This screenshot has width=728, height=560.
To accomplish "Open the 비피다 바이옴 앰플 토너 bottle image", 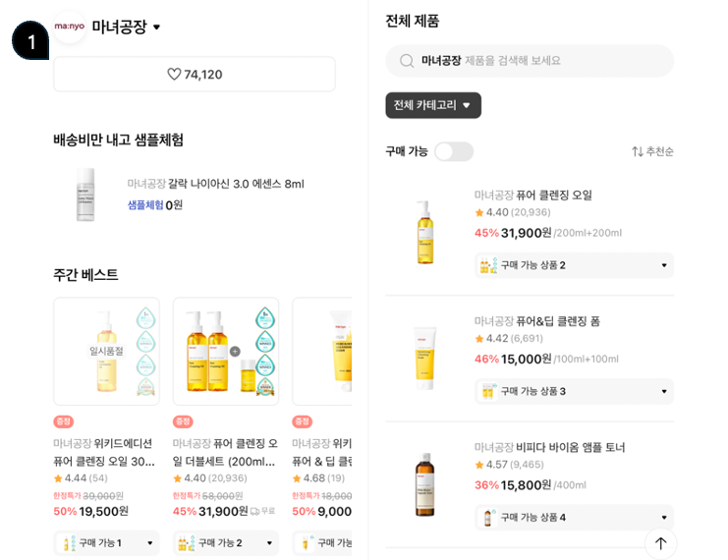I will point(424,484).
